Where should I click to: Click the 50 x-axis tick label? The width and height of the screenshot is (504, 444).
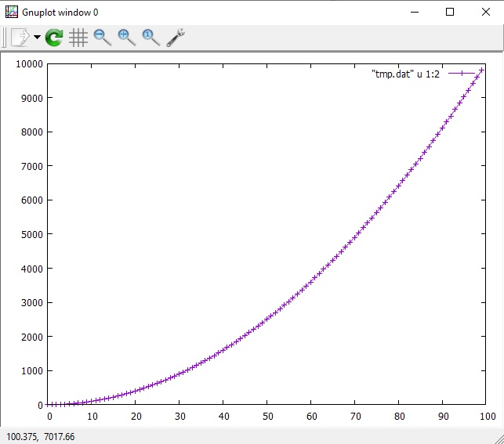[267, 417]
